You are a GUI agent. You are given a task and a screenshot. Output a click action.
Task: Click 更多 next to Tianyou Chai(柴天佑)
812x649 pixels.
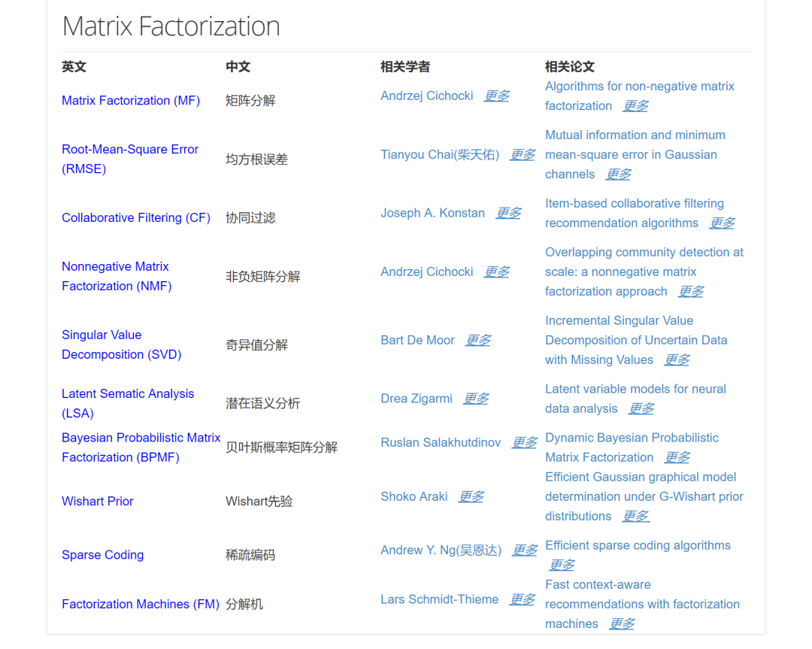click(x=523, y=154)
